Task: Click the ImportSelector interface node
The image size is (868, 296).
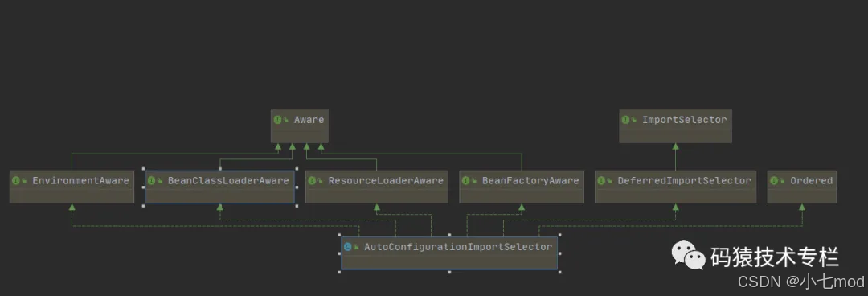Action: (675, 125)
